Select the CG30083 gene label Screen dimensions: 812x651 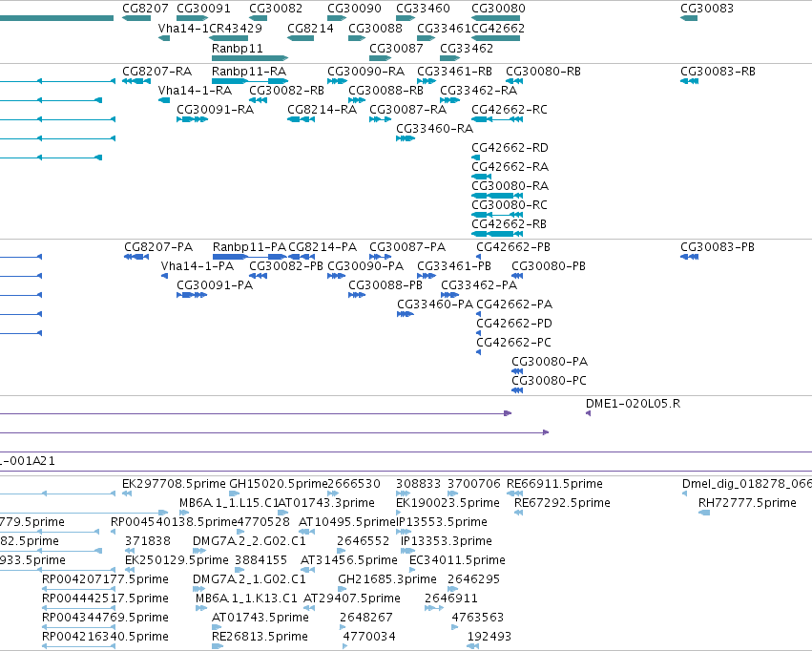pyautogui.click(x=707, y=9)
